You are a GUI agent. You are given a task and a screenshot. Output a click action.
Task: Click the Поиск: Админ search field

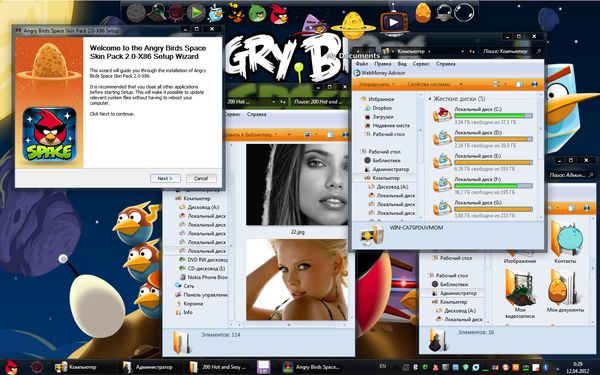[570, 175]
